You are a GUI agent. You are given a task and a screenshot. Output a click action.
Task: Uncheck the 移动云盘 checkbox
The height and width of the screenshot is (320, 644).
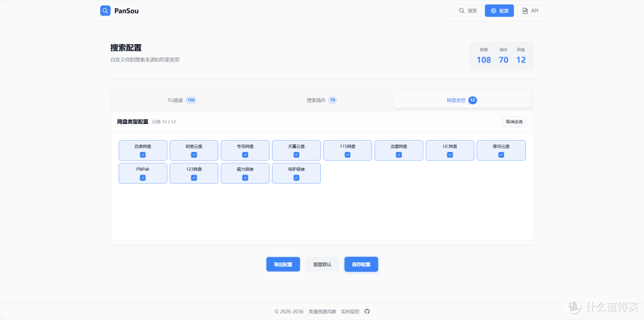[x=501, y=155]
